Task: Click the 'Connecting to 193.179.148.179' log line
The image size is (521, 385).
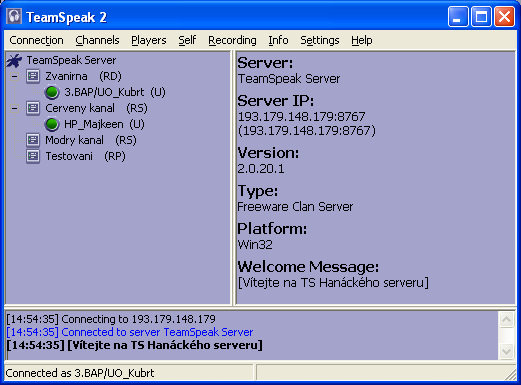Action: 111,319
